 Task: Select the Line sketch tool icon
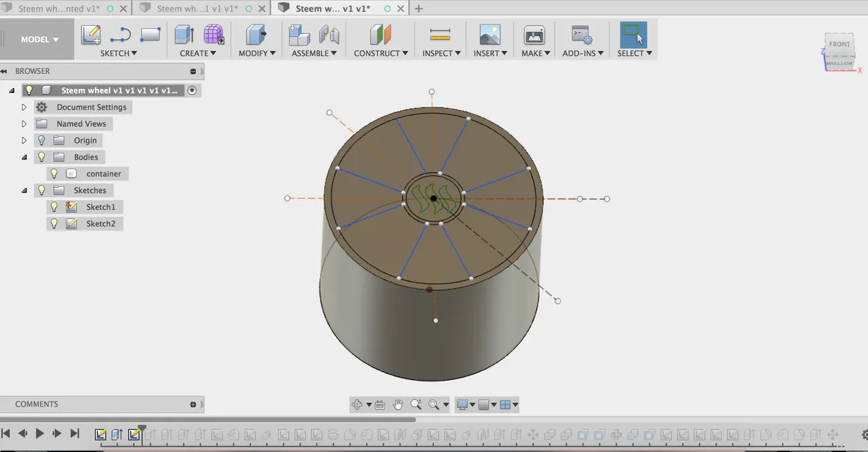[121, 35]
